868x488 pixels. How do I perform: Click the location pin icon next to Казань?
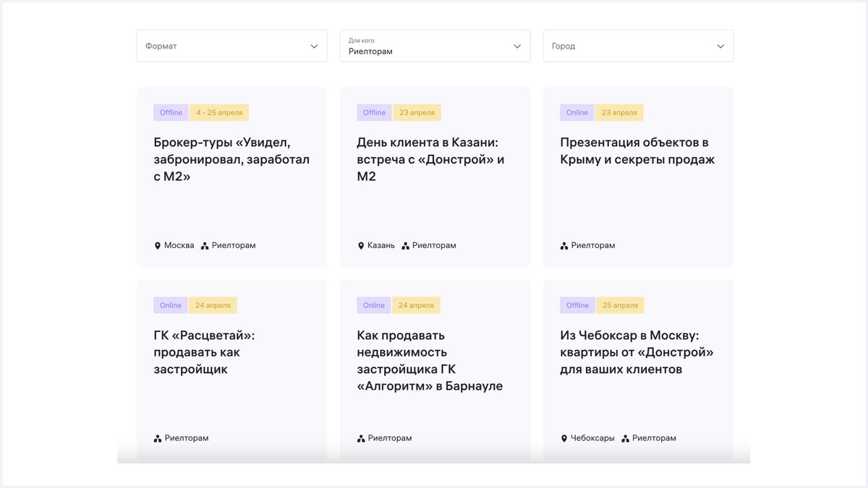[x=361, y=245]
